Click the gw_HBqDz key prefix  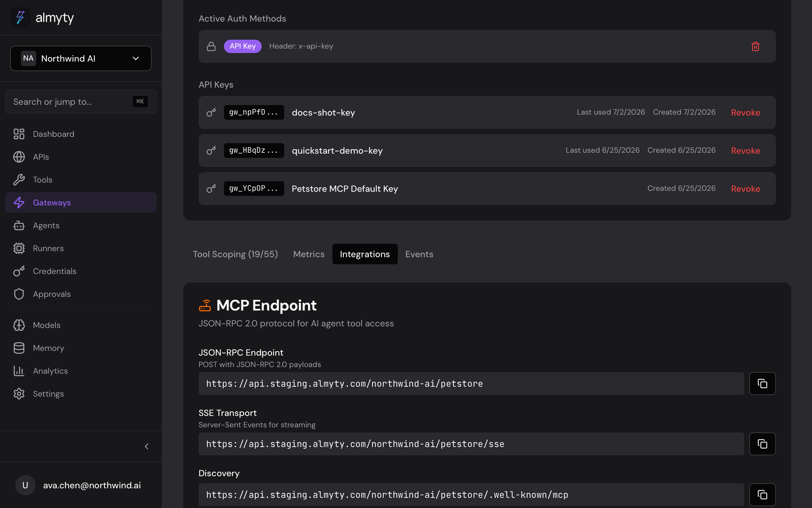[x=254, y=150]
